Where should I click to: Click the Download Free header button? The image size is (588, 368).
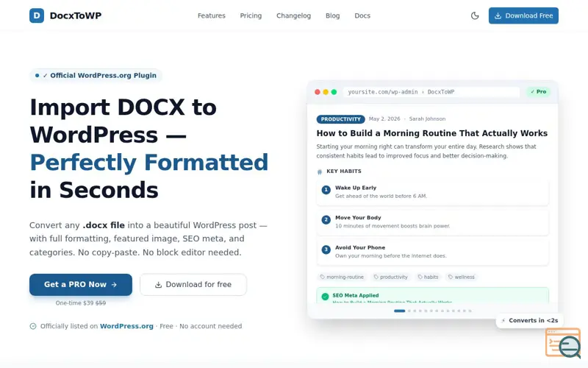click(x=523, y=15)
